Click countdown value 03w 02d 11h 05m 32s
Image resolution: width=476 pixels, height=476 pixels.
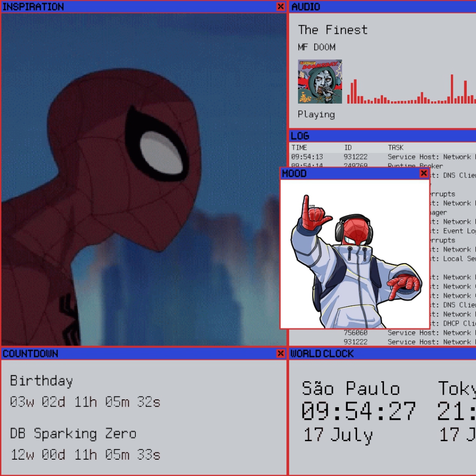pos(85,402)
